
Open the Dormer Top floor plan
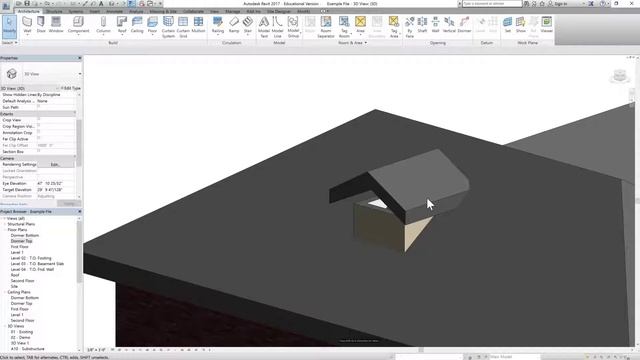pyautogui.click(x=21, y=241)
